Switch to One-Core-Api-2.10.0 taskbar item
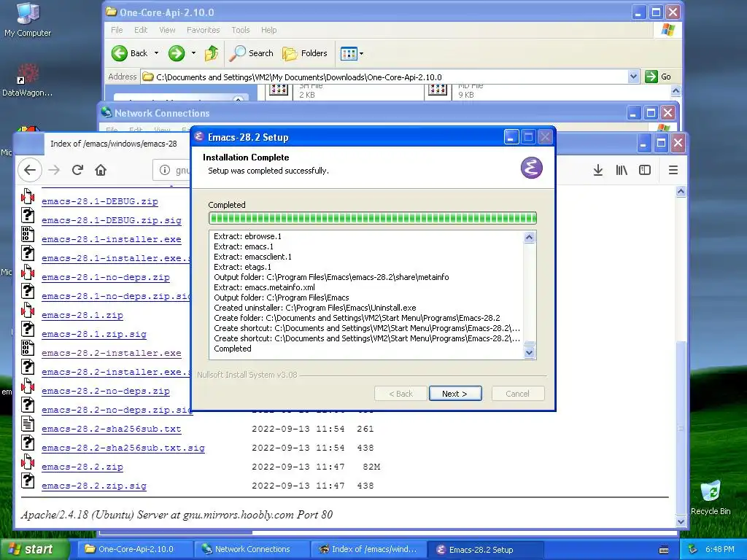 tap(135, 549)
